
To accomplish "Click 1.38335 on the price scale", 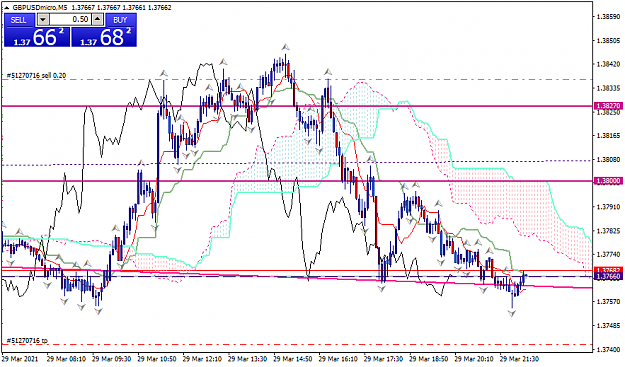I will pyautogui.click(x=609, y=88).
